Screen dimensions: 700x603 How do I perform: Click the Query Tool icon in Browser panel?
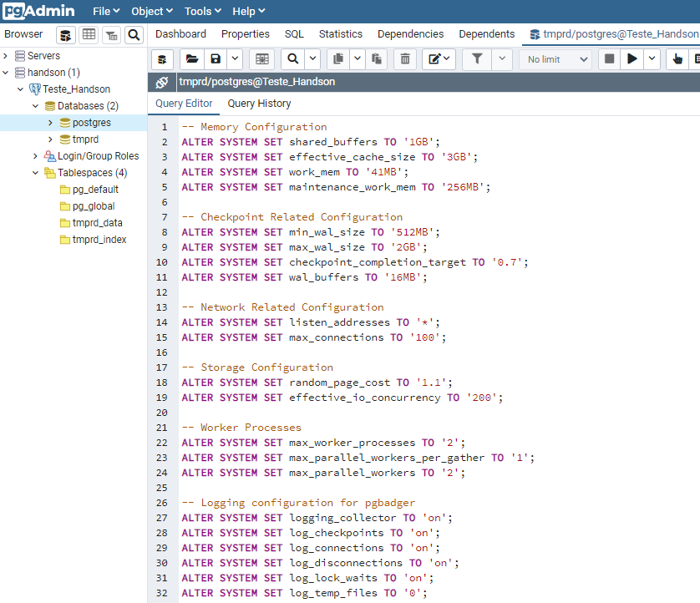tap(66, 35)
